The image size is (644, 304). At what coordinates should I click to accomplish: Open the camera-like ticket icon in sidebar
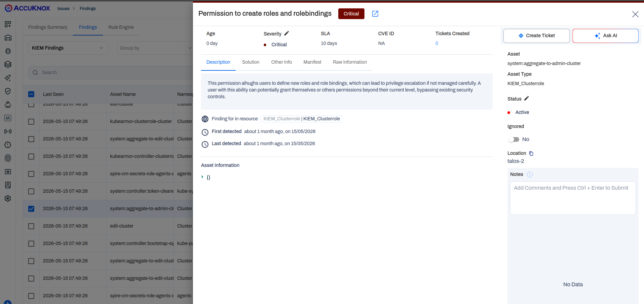pos(8,172)
